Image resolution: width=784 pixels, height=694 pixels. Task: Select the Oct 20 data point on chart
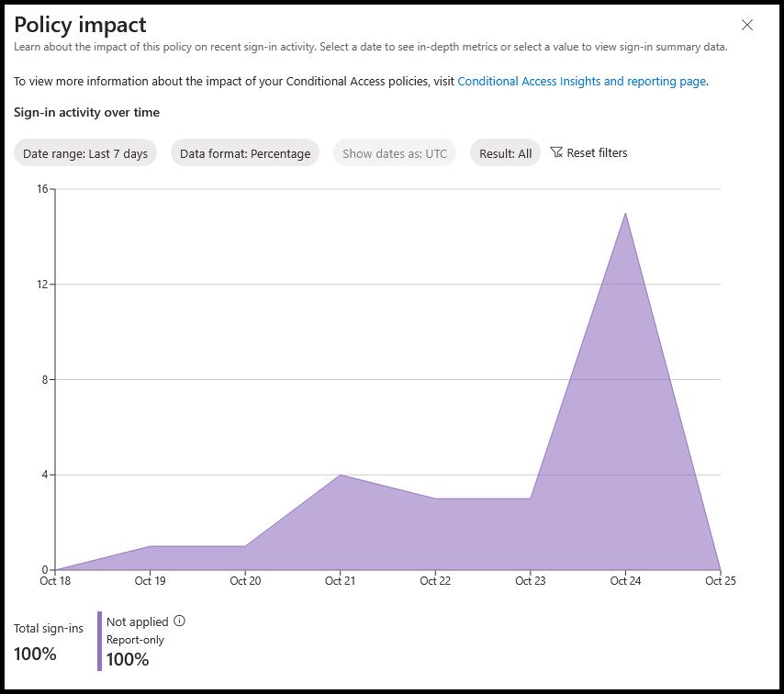click(245, 546)
